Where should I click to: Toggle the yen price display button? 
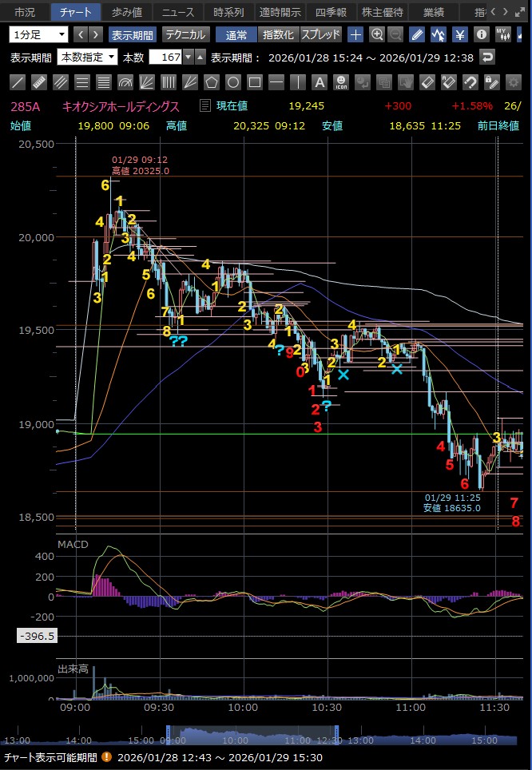pos(460,34)
